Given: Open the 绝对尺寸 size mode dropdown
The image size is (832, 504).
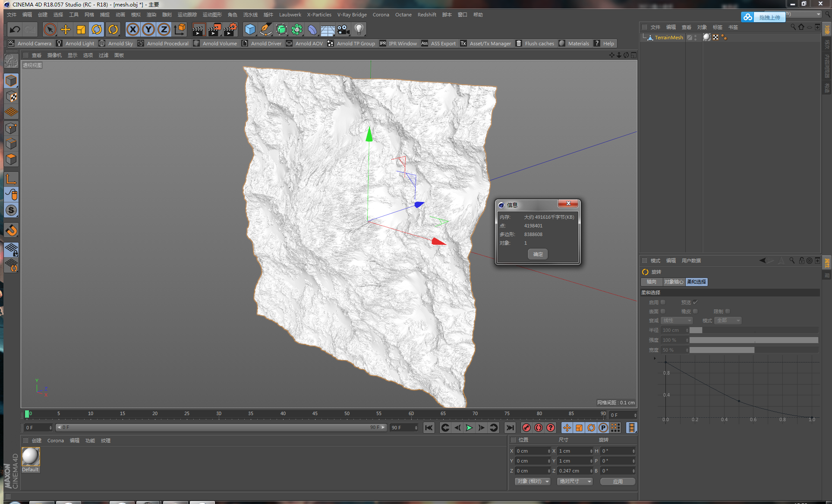Looking at the screenshot, I should click(575, 481).
